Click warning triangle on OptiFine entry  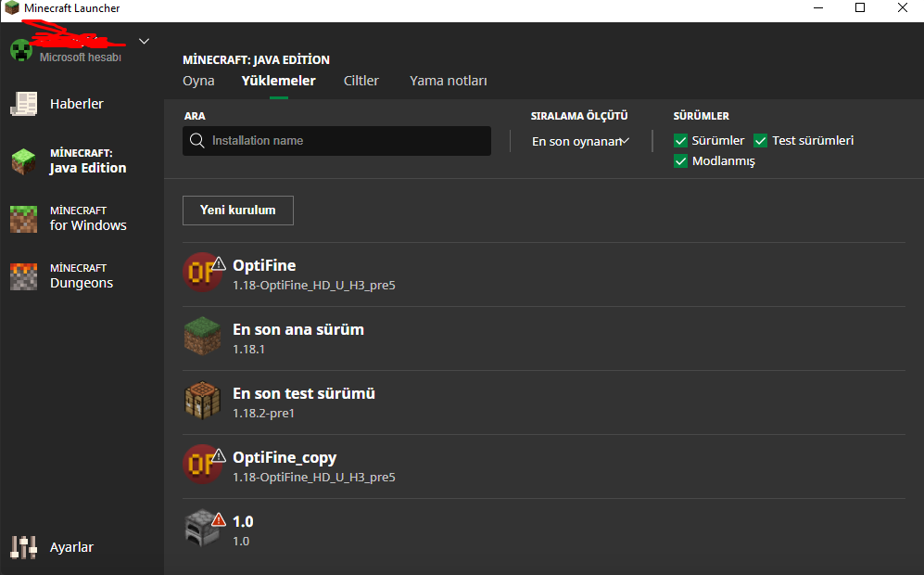click(219, 263)
